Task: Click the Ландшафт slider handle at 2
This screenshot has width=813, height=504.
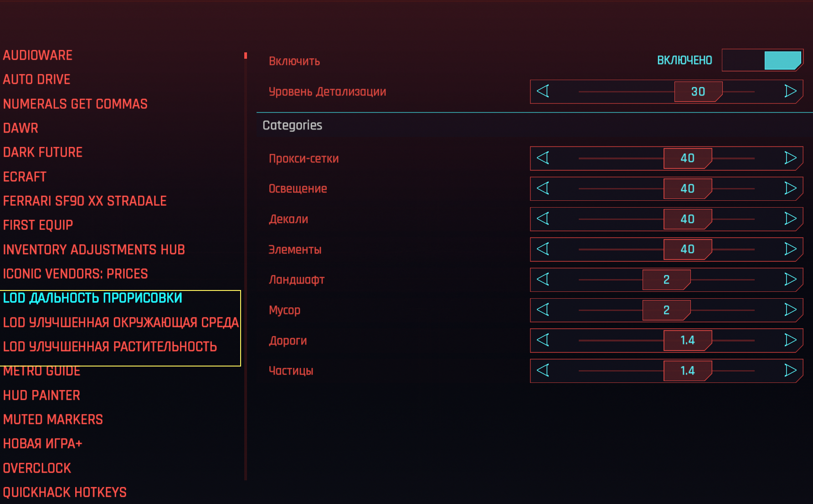Action: (x=666, y=280)
